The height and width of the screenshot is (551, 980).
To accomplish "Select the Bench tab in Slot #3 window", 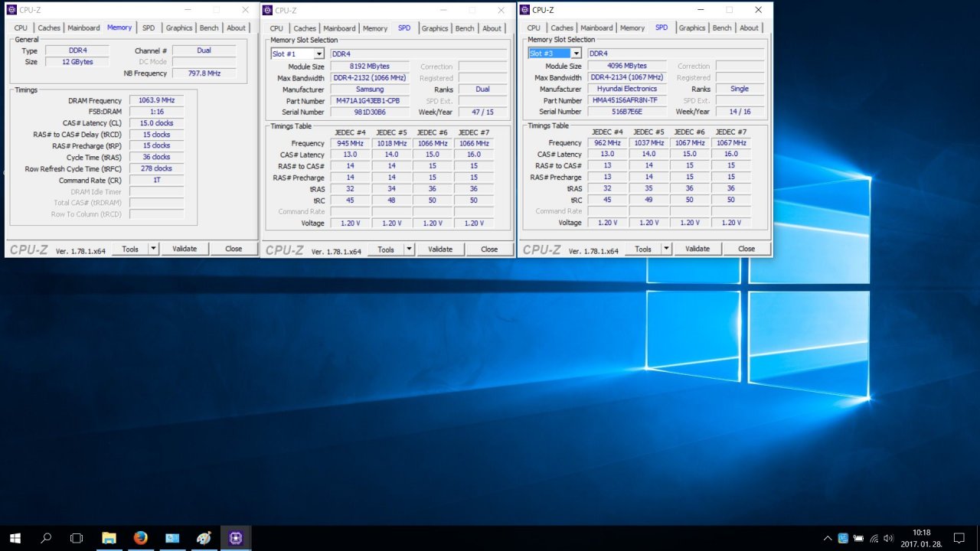I will 722,28.
